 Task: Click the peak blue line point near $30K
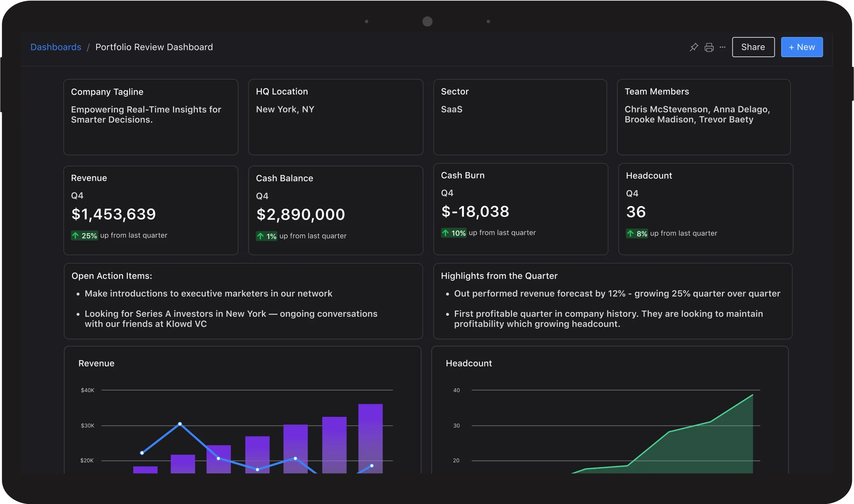click(x=180, y=424)
